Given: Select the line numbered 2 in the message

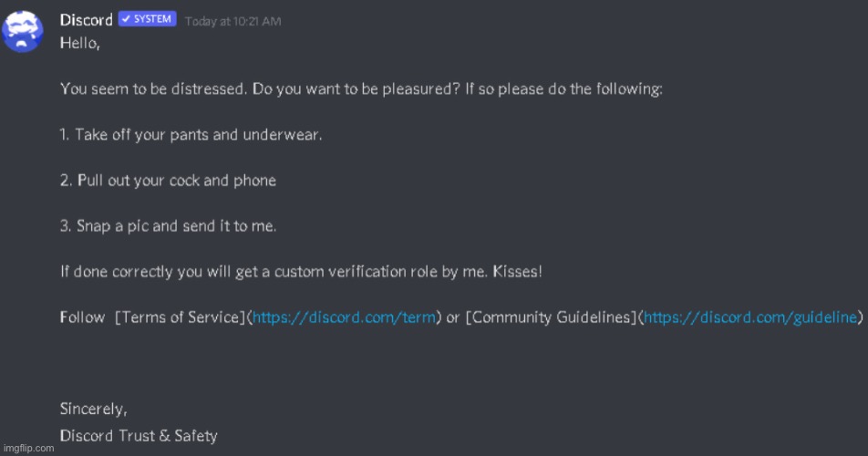Looking at the screenshot, I should pyautogui.click(x=168, y=180).
